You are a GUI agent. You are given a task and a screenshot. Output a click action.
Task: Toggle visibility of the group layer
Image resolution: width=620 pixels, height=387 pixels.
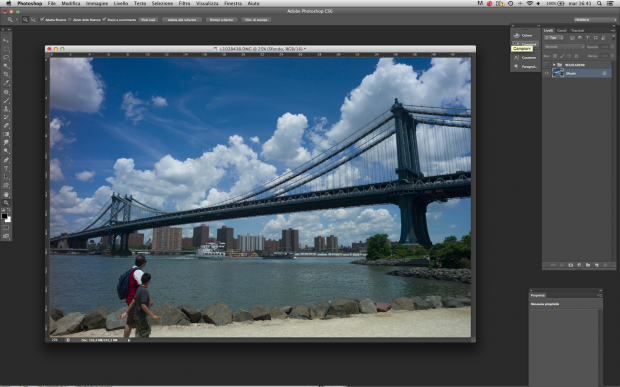546,64
